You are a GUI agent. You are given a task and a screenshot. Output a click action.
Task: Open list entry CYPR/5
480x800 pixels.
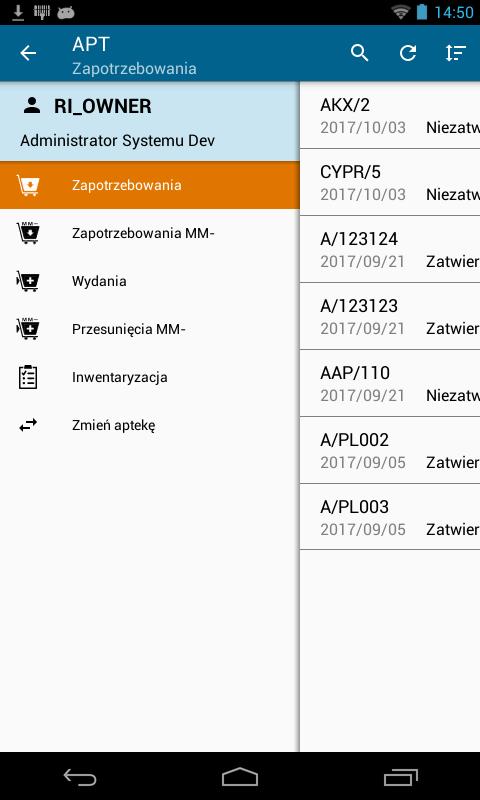click(x=390, y=182)
